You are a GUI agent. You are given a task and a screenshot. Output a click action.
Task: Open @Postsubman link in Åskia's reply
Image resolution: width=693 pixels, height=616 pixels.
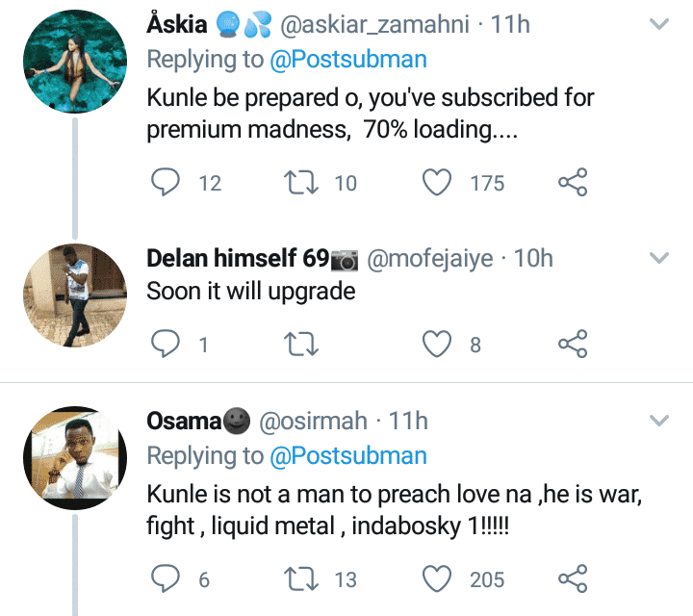point(346,60)
